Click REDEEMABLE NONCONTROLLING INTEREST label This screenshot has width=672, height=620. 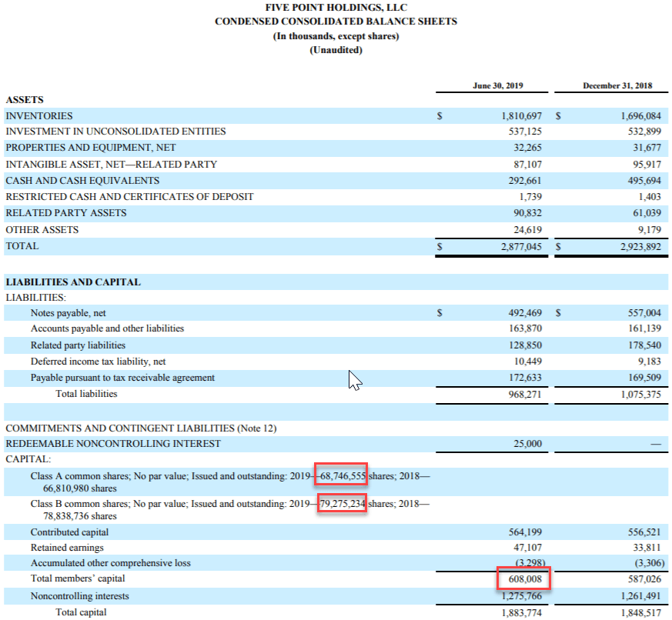(x=113, y=444)
